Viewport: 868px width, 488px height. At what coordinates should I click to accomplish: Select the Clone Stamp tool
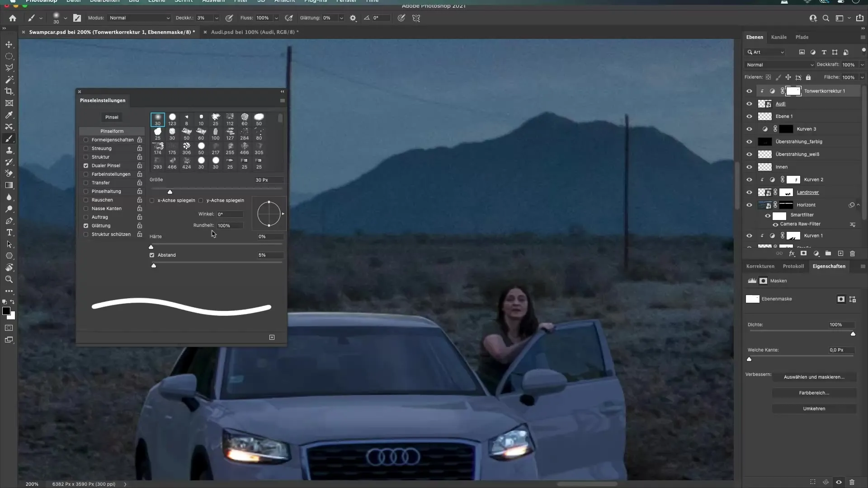coord(9,150)
